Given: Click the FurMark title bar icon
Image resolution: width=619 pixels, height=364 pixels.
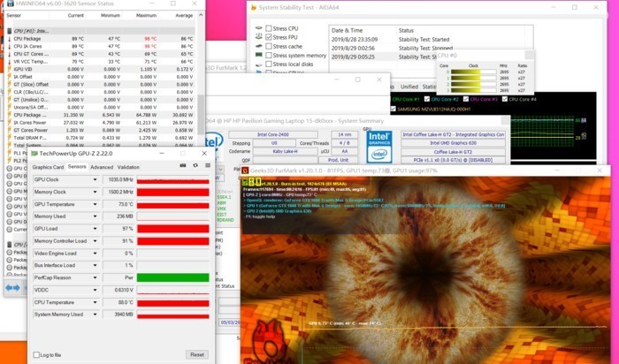Looking at the screenshot, I should [x=245, y=171].
